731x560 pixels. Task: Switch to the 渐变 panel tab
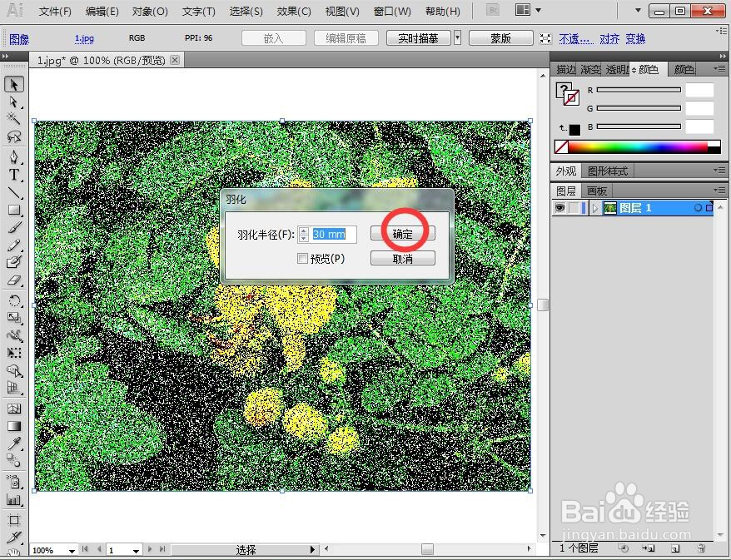click(590, 69)
